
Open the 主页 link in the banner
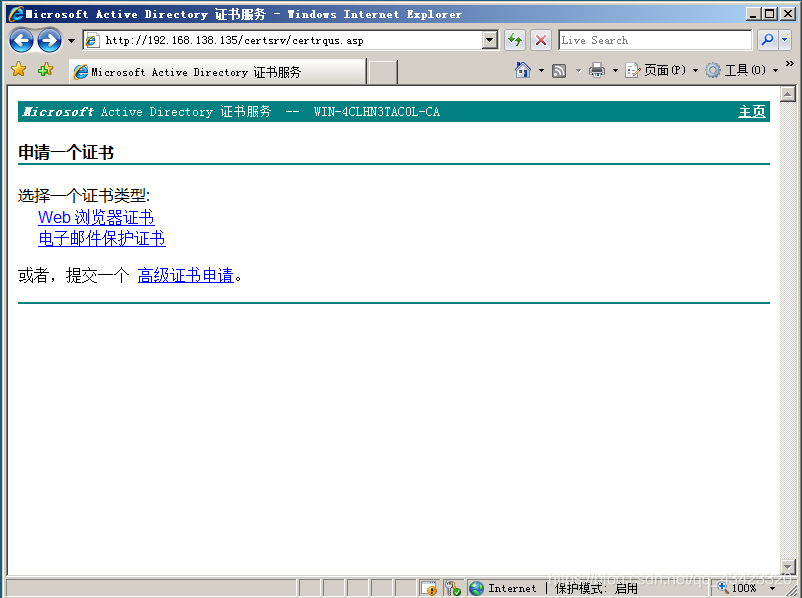coord(751,112)
